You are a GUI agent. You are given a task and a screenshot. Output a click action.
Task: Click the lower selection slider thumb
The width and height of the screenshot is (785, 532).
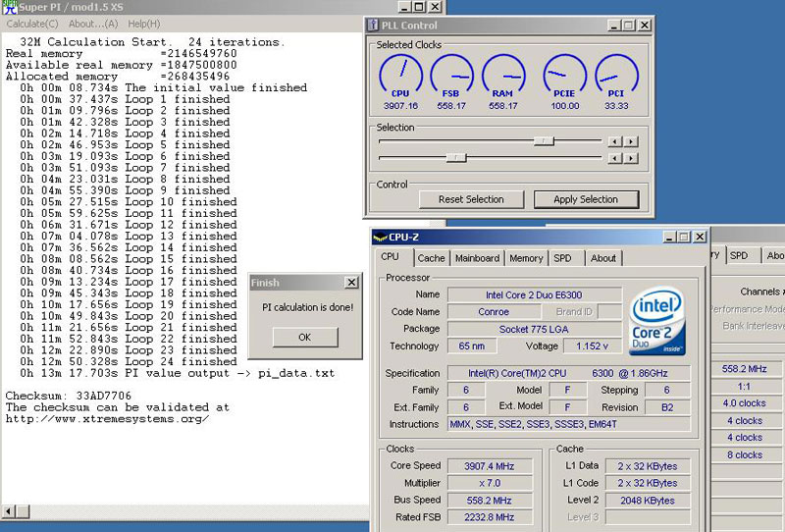tap(456, 158)
